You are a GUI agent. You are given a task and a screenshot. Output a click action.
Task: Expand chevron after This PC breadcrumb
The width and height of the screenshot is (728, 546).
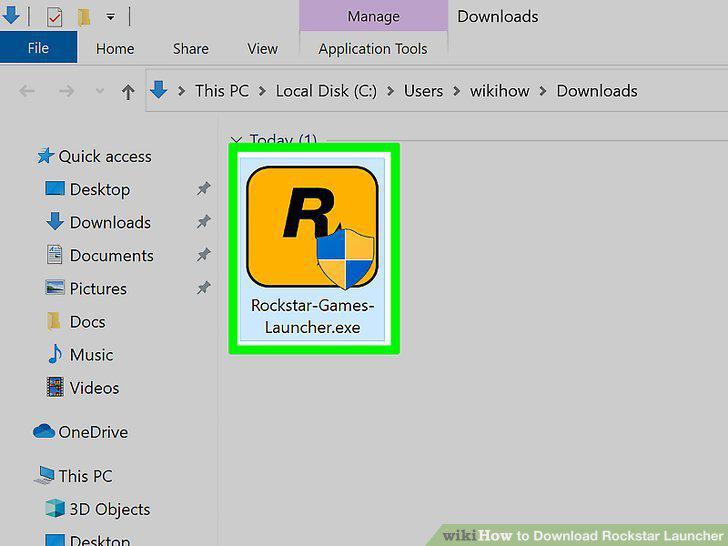tap(262, 91)
